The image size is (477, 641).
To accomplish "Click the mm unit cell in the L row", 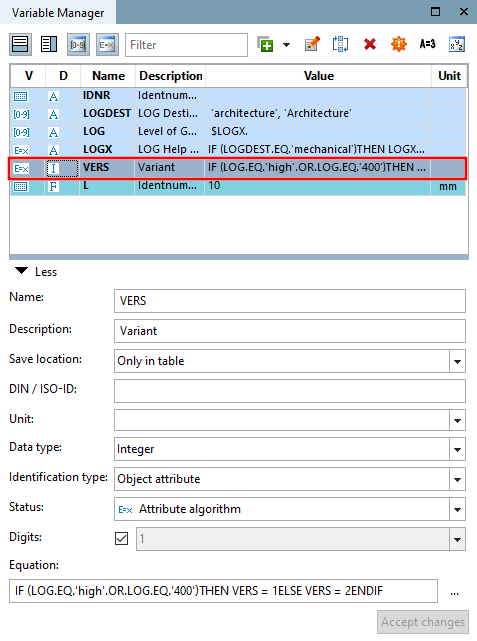I will [x=448, y=186].
